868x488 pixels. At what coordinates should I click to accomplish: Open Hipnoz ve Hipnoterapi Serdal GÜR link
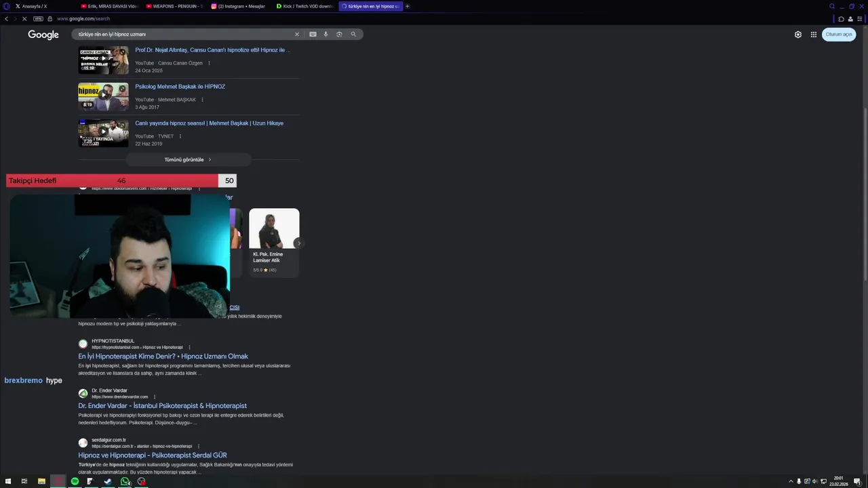coord(153,455)
